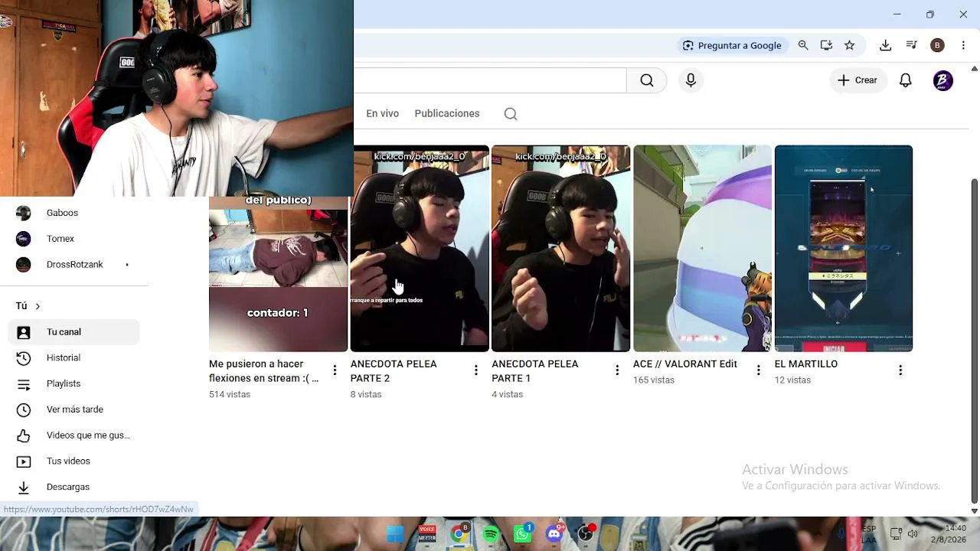Image resolution: width=980 pixels, height=551 pixels.
Task: Bookmark this page with the star icon
Action: 849,45
